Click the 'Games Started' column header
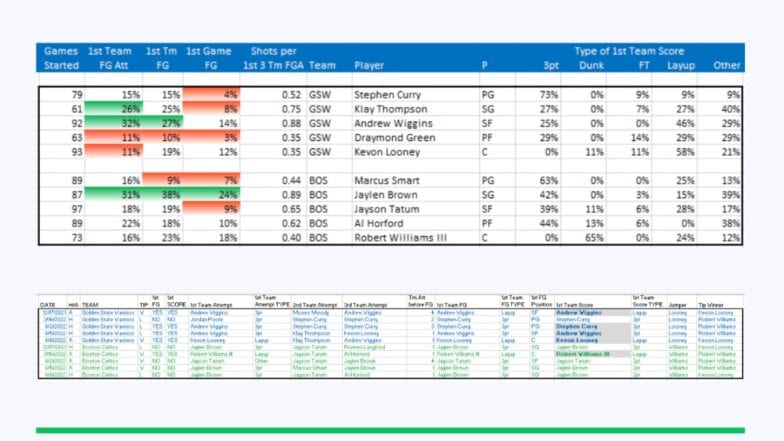The width and height of the screenshot is (784, 441). [x=61, y=58]
